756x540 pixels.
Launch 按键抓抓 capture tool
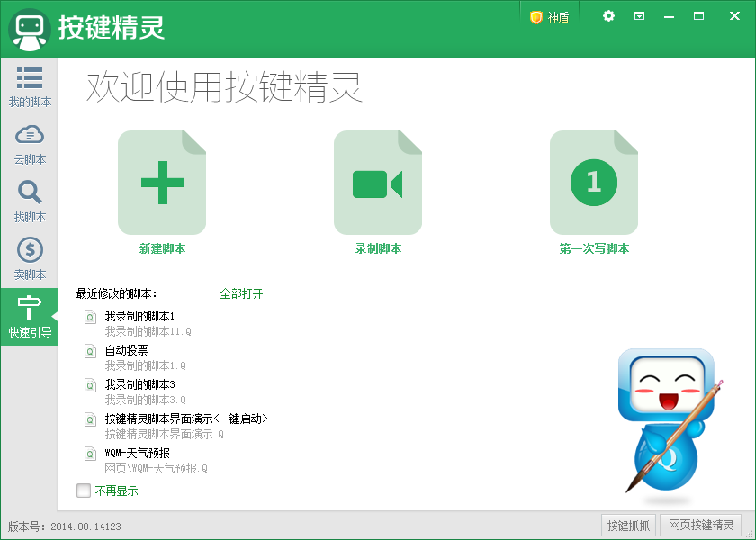tap(627, 525)
